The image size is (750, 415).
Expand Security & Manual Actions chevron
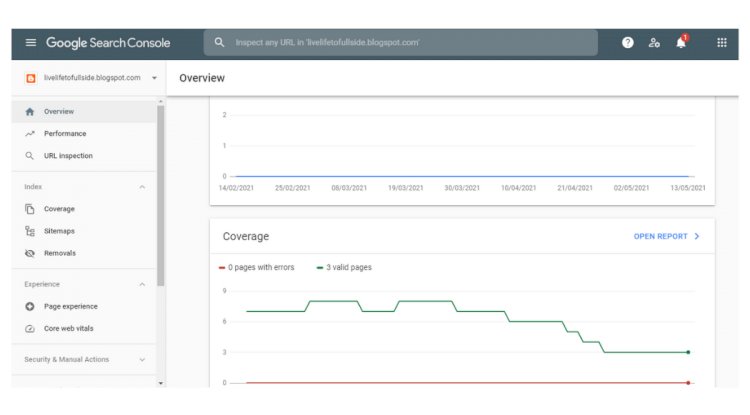click(x=142, y=360)
